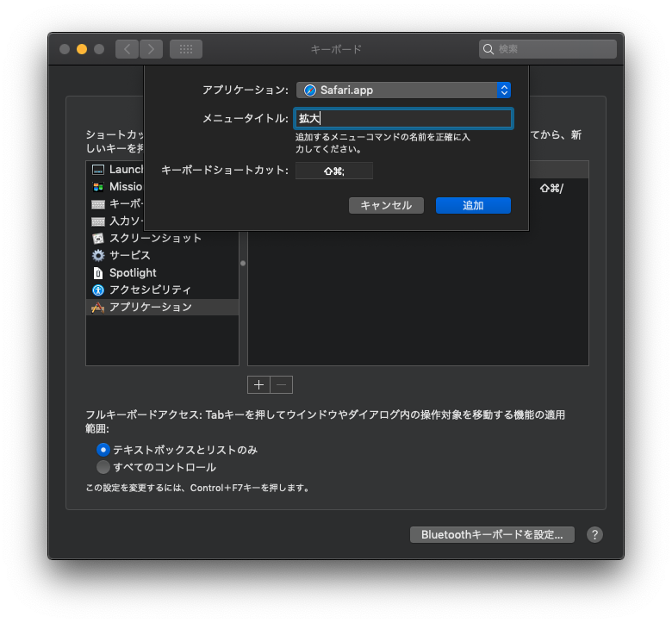Open the アプリケーション Safari.app popup
The height and width of the screenshot is (623, 672).
pos(403,90)
